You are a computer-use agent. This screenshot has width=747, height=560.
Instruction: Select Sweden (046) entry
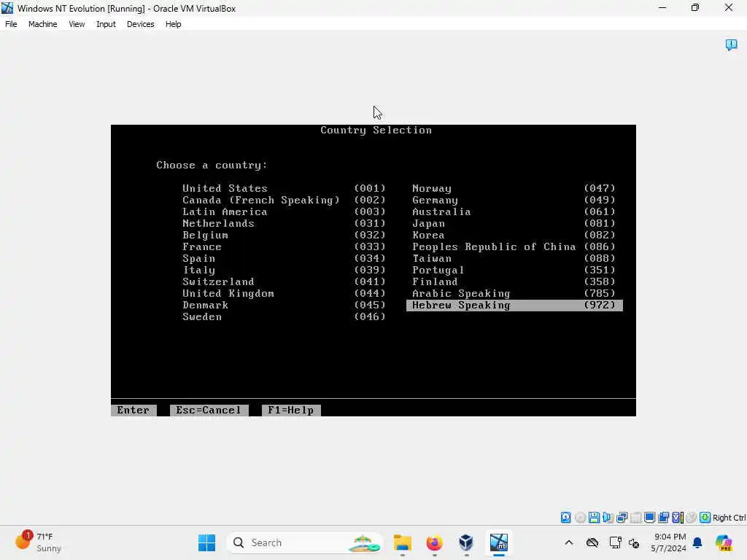[284, 316]
